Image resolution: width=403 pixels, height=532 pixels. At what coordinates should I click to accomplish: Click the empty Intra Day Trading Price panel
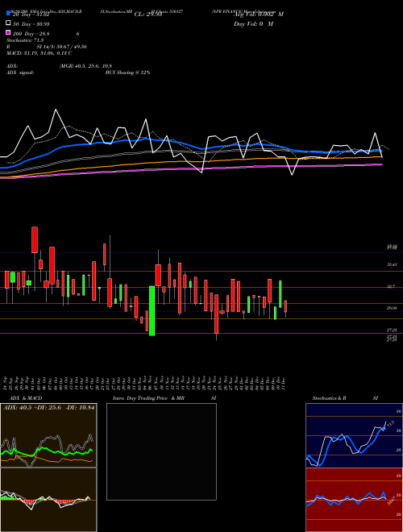161,451
